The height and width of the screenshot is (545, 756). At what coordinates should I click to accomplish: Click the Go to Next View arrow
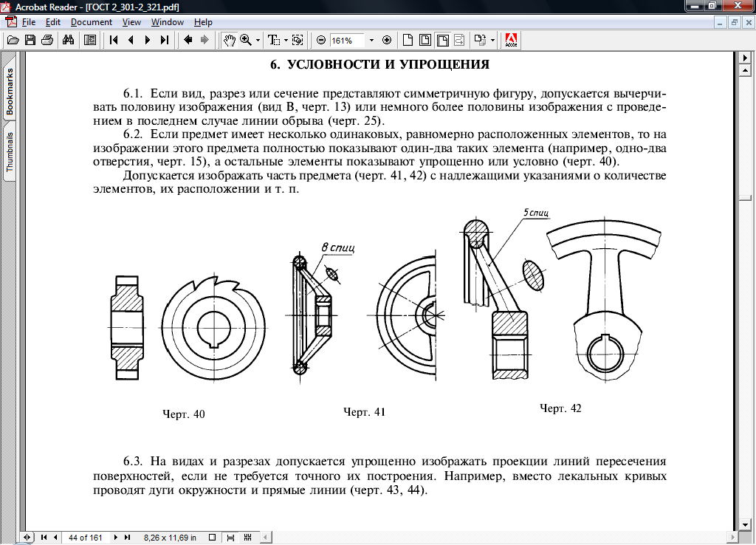pyautogui.click(x=205, y=41)
